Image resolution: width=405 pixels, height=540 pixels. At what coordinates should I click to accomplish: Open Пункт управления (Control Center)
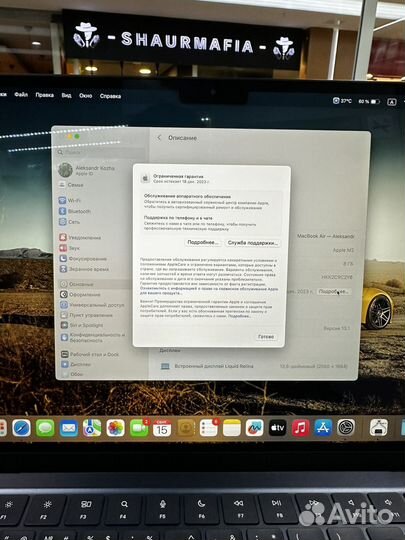[x=86, y=315]
